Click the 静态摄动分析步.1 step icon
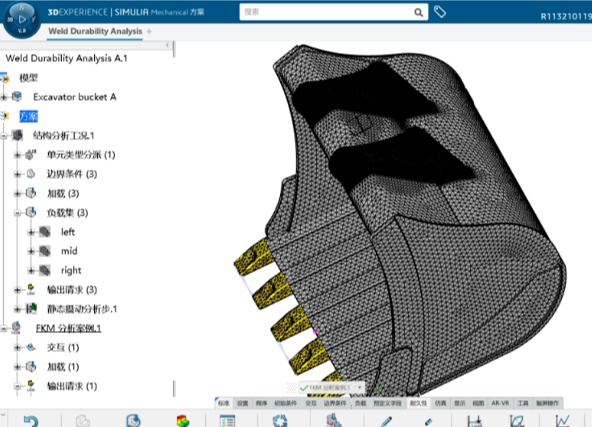Screen dimensions: 592x427 [x=31, y=308]
